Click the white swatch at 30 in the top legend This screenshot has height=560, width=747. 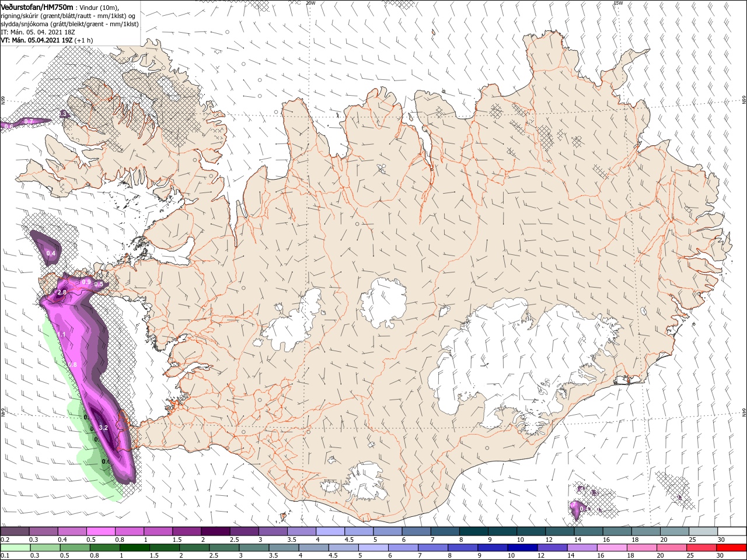[x=732, y=531]
